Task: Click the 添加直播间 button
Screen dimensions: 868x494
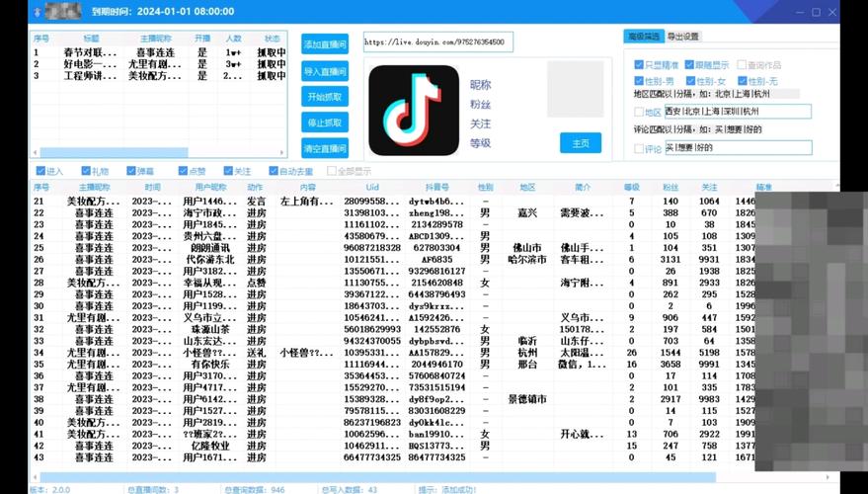Action: point(325,44)
